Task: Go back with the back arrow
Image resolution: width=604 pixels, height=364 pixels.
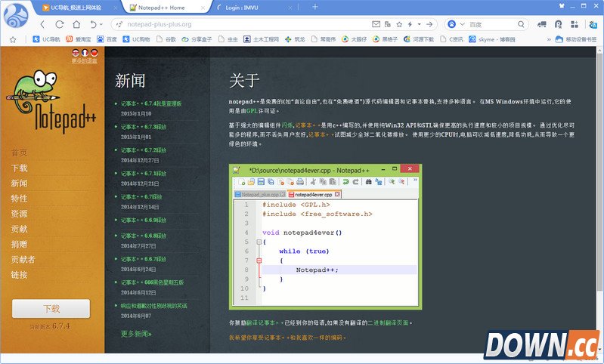Action: (x=42, y=24)
